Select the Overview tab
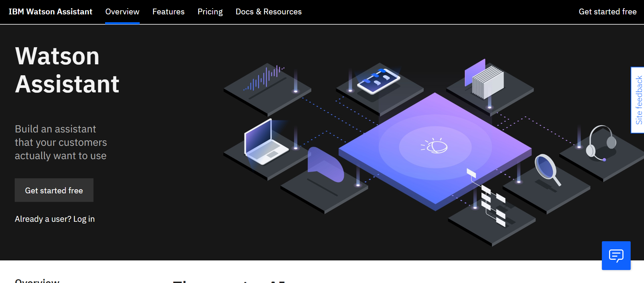Screen dimensions: 644x283 point(122,12)
